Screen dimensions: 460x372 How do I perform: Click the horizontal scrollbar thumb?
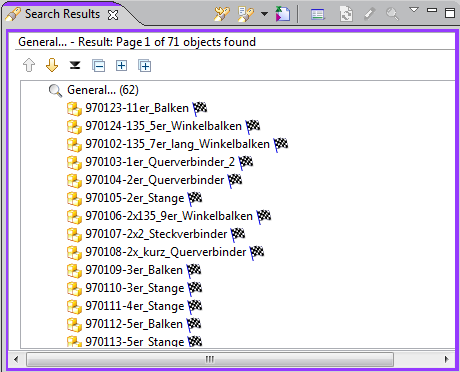pos(210,360)
